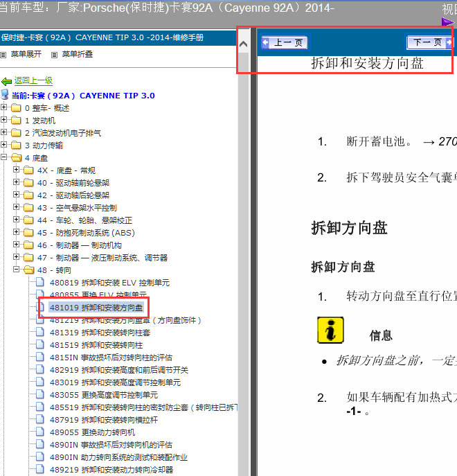
Task: Expand 2 汽油发动机电子排气 node
Action: click(x=3, y=132)
